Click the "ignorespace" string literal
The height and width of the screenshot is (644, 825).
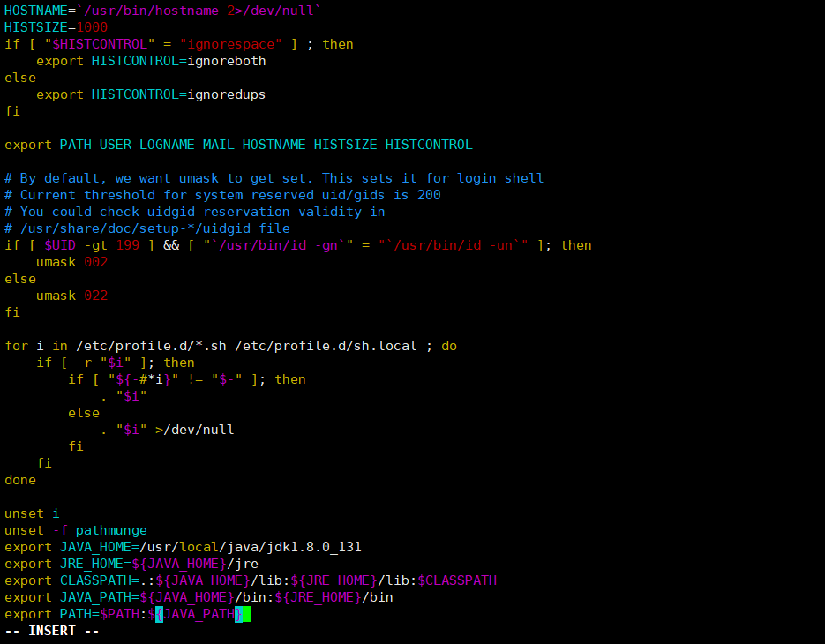point(230,44)
